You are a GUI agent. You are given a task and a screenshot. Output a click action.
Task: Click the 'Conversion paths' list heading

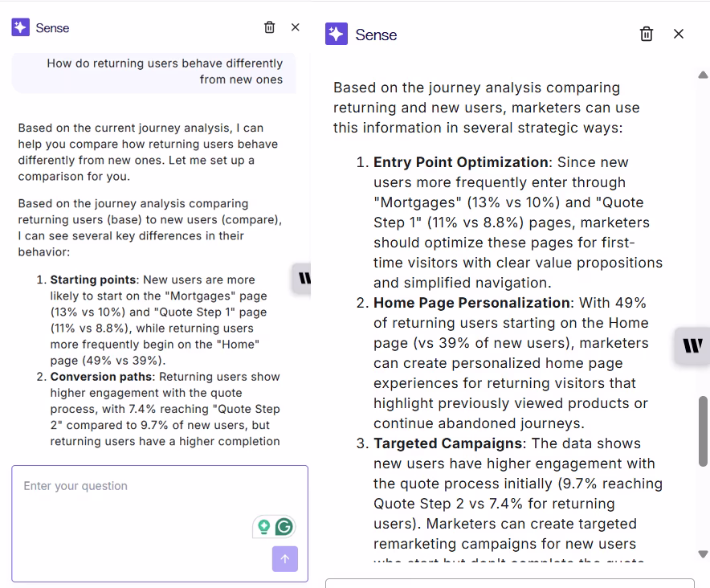[101, 377]
